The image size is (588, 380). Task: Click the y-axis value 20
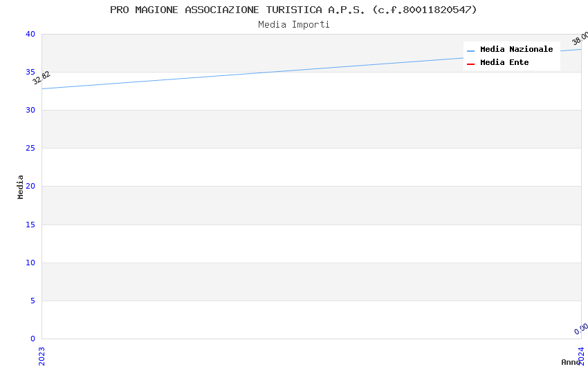[x=30, y=186]
